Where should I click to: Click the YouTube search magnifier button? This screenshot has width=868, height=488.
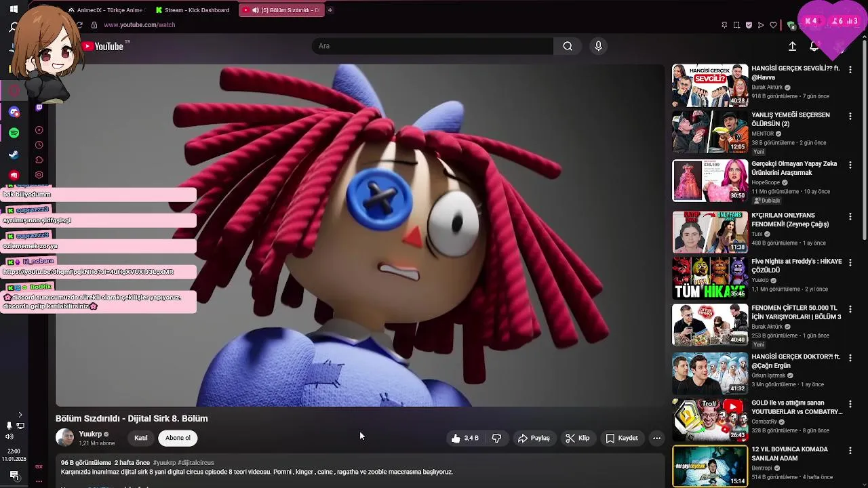tap(568, 46)
